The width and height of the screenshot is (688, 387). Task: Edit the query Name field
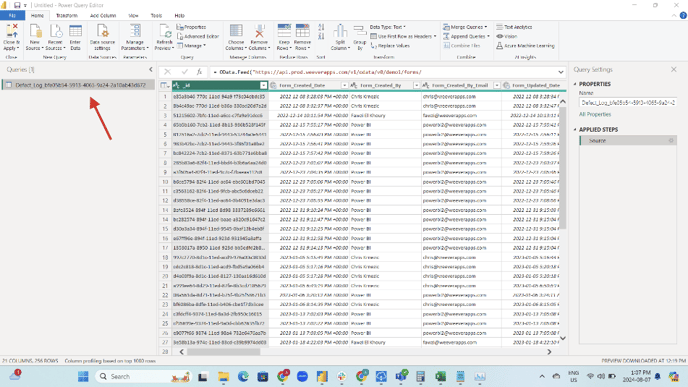(627, 103)
